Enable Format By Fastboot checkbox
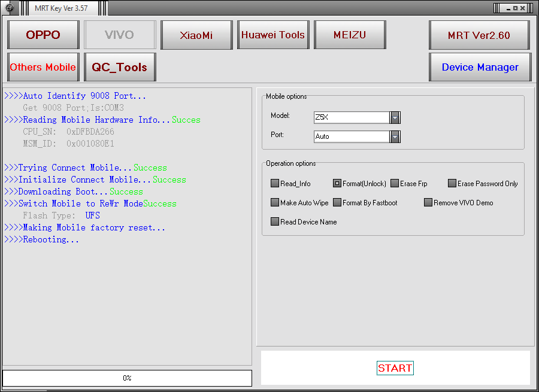The height and width of the screenshot is (392, 539). tap(337, 202)
